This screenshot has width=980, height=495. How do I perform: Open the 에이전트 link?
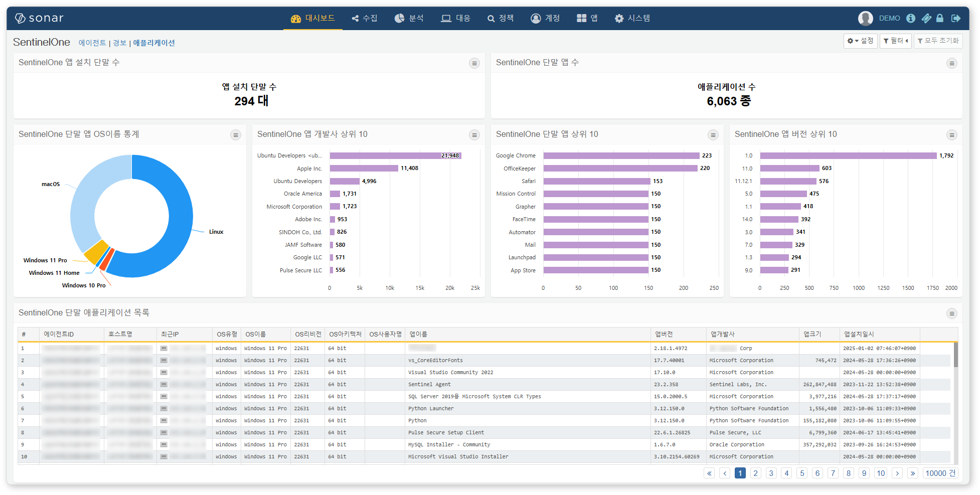click(92, 43)
